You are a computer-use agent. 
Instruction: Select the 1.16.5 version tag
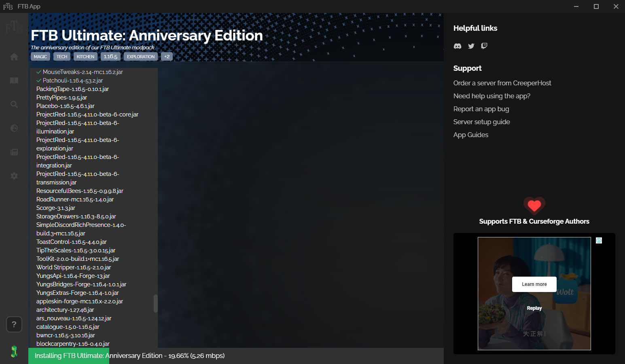110,57
